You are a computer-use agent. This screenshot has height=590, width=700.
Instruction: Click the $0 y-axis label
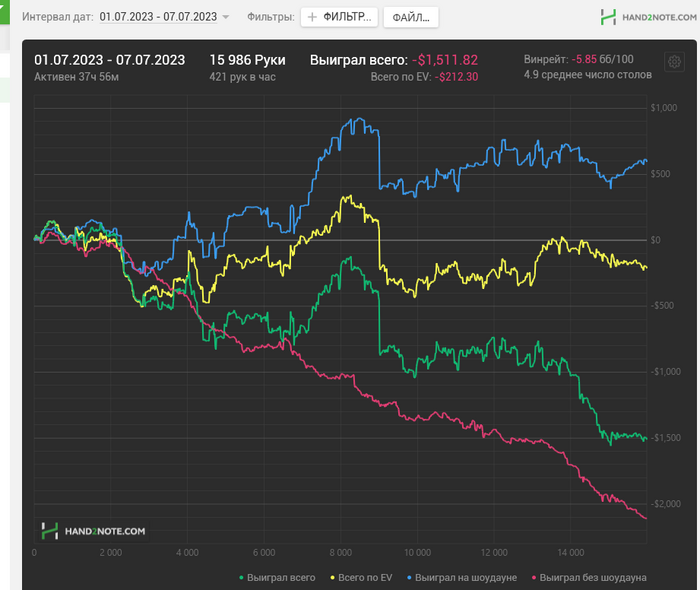(x=655, y=240)
